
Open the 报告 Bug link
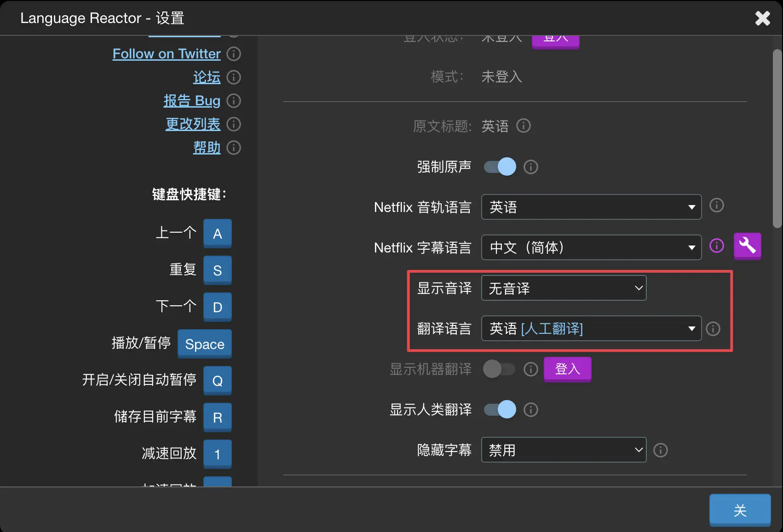point(192,101)
